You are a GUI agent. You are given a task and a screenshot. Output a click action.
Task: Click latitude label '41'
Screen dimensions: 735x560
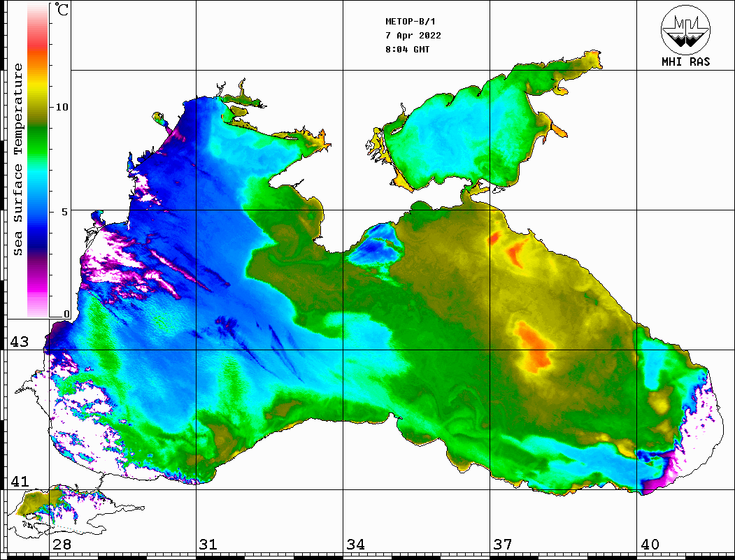point(20,482)
